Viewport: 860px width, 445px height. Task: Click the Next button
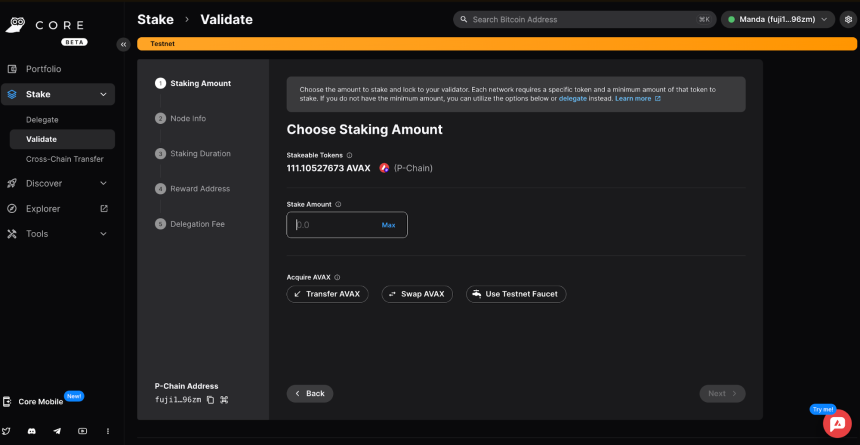click(722, 393)
